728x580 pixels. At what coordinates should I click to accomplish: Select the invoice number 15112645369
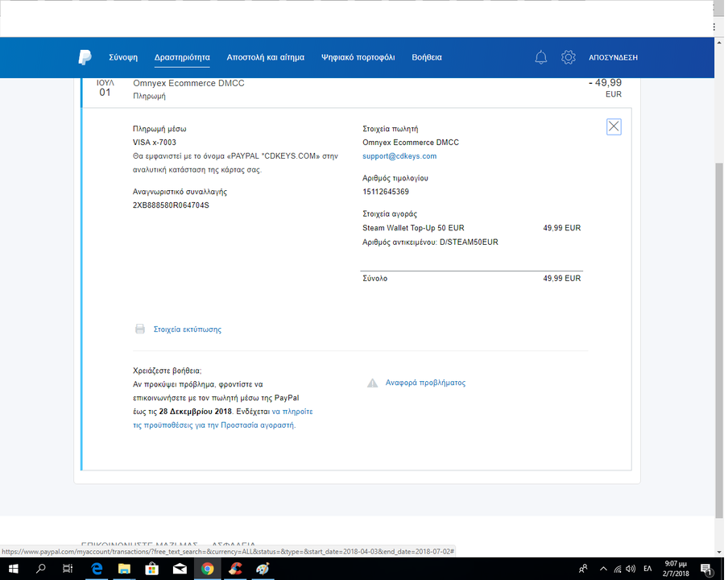tap(386, 192)
